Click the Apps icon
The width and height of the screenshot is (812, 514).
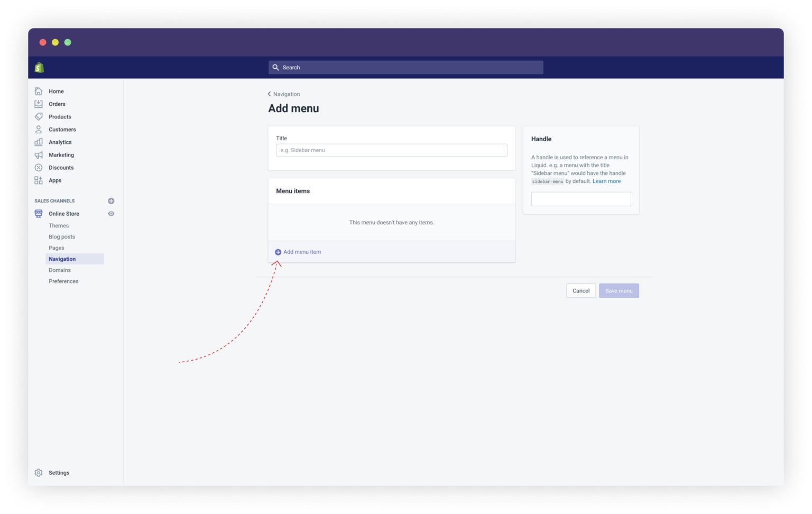click(38, 180)
